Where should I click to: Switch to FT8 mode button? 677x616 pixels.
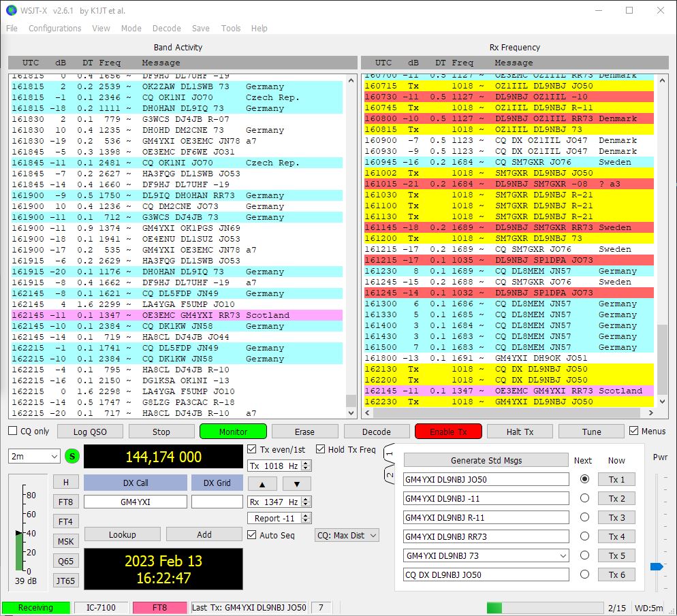(x=66, y=502)
